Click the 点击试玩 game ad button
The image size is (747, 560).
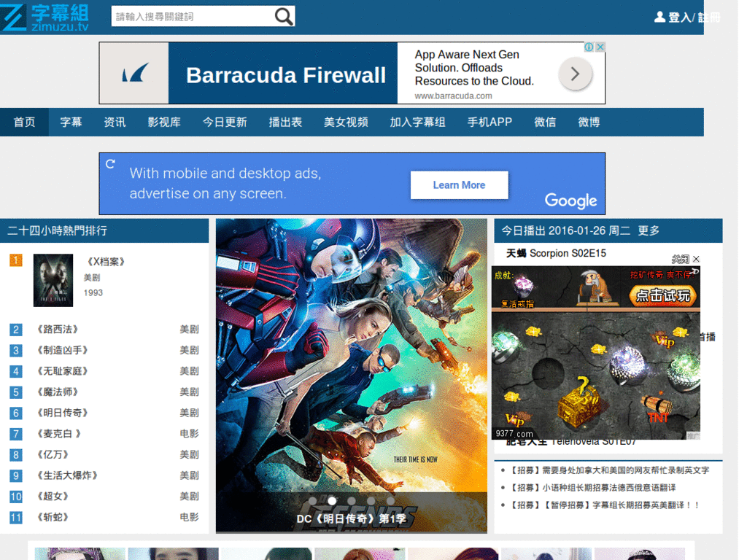(x=662, y=296)
